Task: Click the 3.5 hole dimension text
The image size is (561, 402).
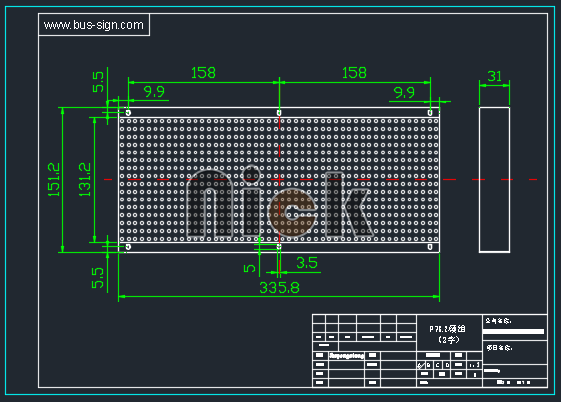Action: point(307,263)
